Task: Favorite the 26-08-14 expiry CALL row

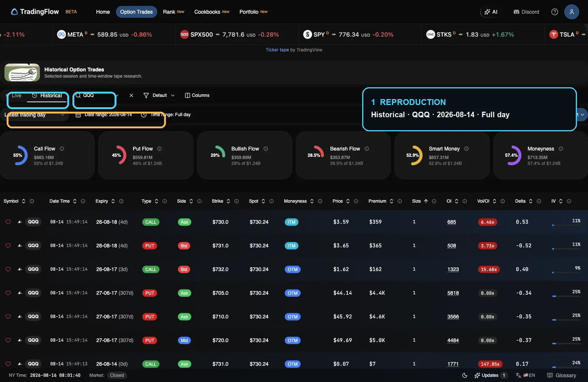Action: click(8, 364)
